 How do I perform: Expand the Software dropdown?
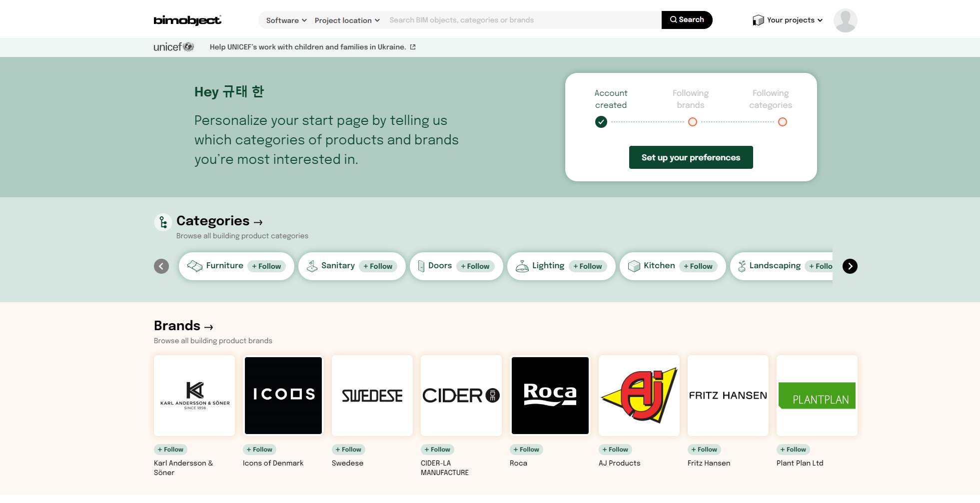click(x=286, y=20)
